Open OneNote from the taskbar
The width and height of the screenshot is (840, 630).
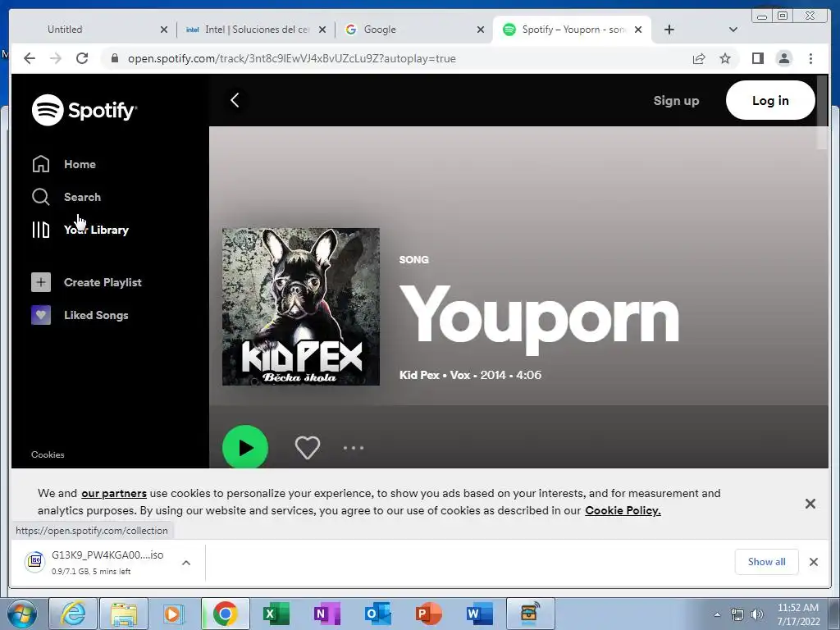coord(326,614)
